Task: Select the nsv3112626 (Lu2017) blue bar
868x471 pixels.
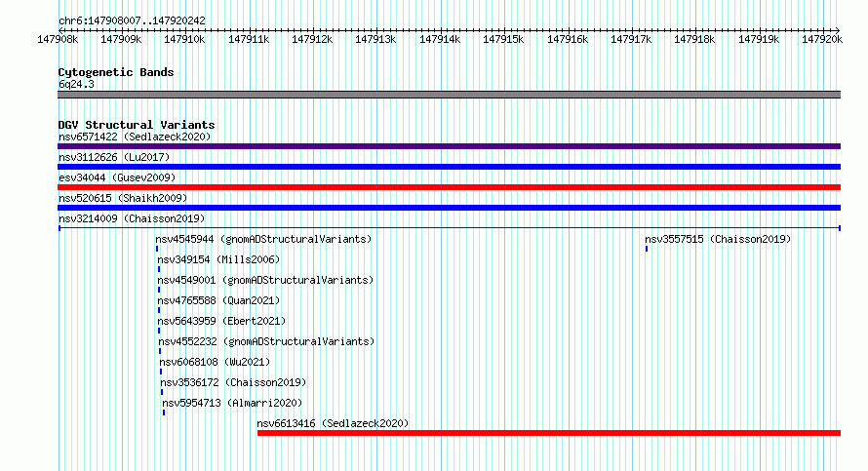Action: click(x=449, y=167)
